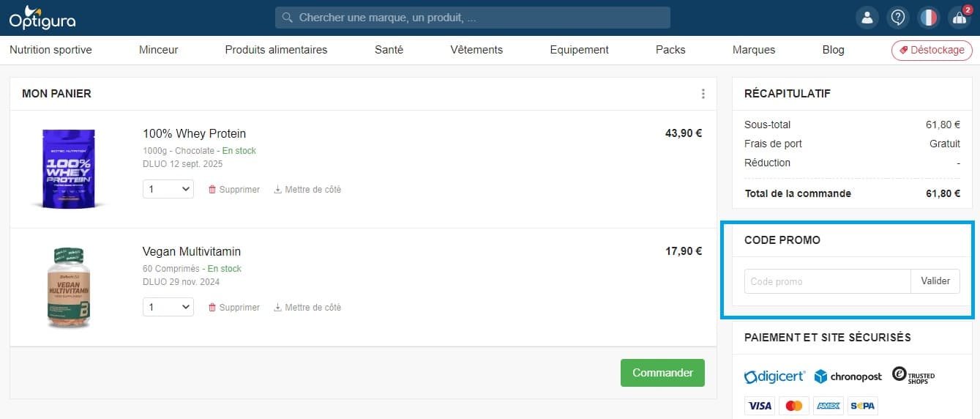The width and height of the screenshot is (980, 419).
Task: Open quantity dropdown for Vegan Multivitamin
Action: tap(168, 307)
